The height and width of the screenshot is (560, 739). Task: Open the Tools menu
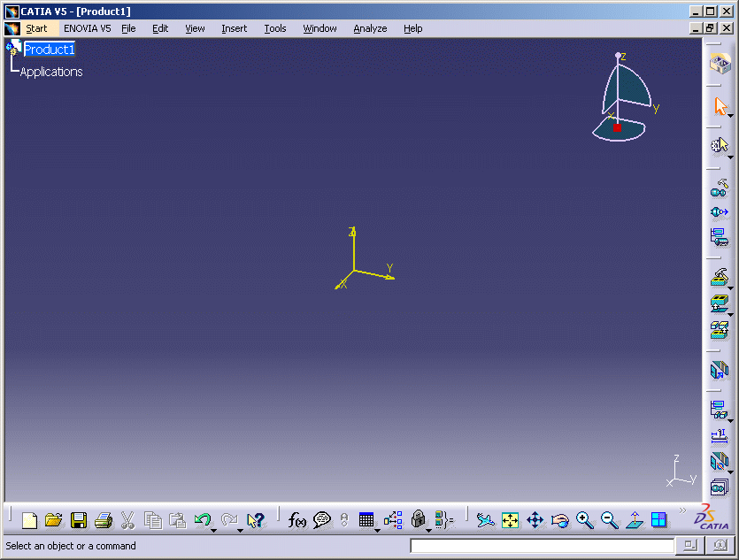(x=274, y=28)
